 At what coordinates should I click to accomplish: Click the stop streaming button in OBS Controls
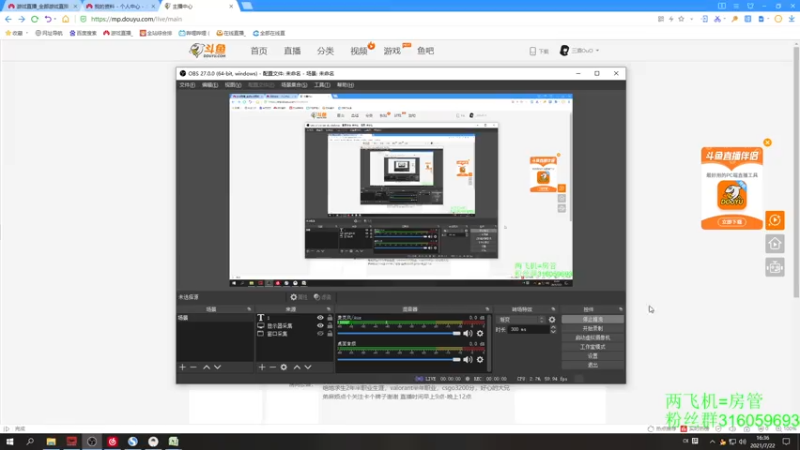(592, 319)
